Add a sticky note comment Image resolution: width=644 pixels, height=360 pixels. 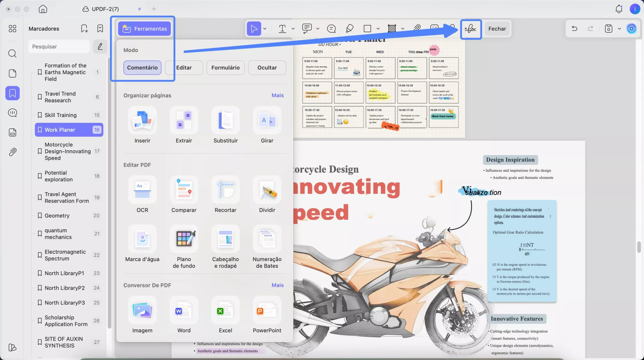[x=331, y=29]
